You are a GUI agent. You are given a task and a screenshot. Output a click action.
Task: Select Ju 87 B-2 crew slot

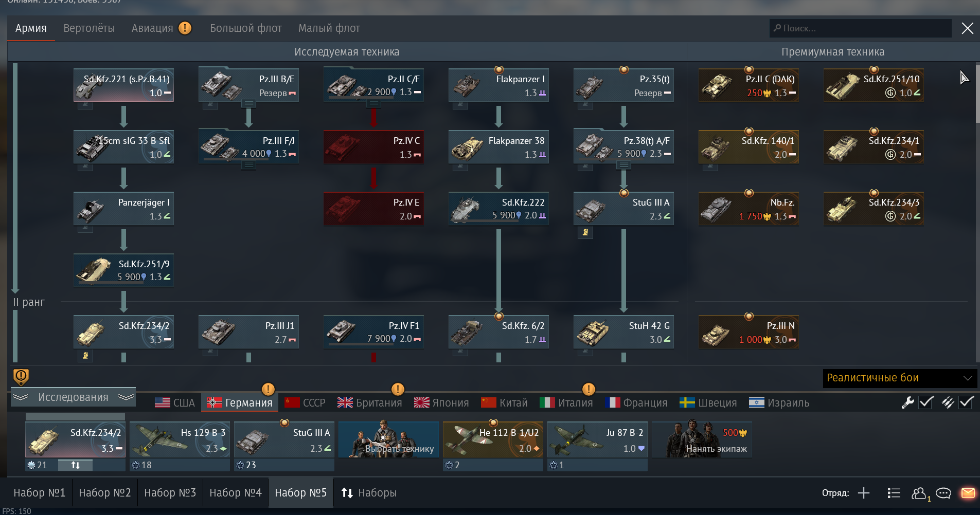click(x=597, y=439)
